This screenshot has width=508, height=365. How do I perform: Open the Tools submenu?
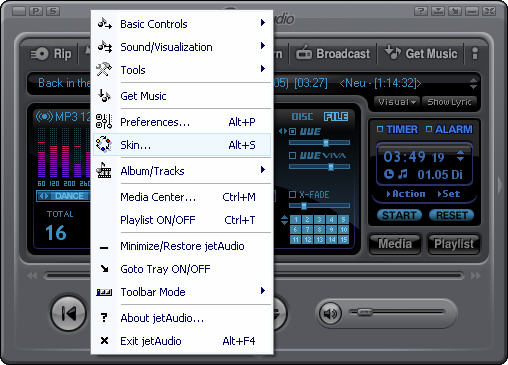pyautogui.click(x=182, y=70)
